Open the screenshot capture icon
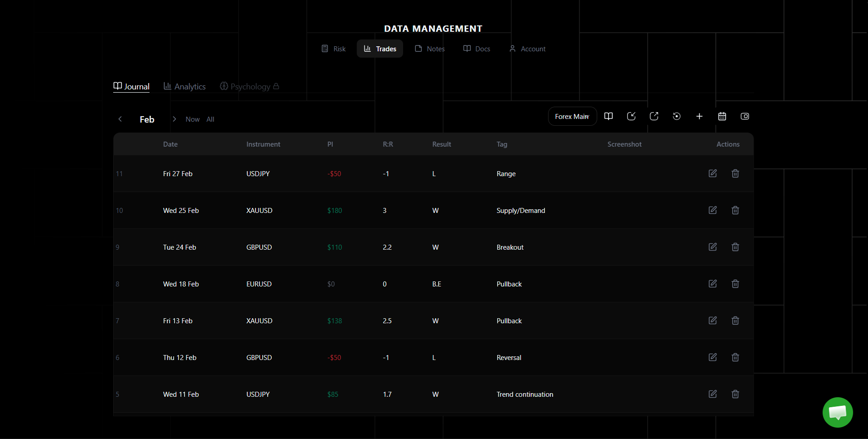868x439 pixels. click(x=744, y=116)
